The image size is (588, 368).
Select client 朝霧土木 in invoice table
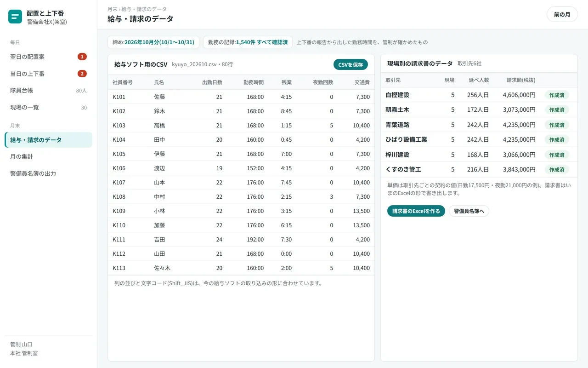pos(397,110)
